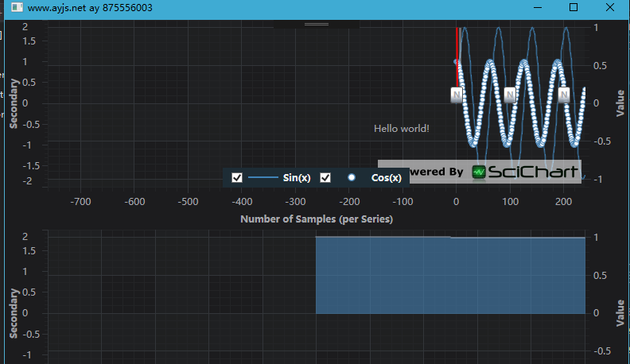Image resolution: width=630 pixels, height=364 pixels.
Task: Select the blue box annotation in lower chart
Action: click(450, 275)
